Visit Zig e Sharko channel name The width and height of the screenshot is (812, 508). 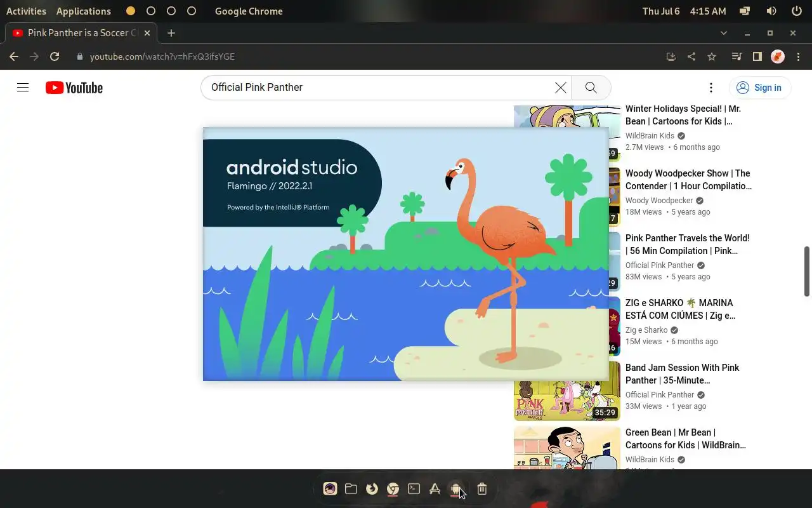point(646,330)
